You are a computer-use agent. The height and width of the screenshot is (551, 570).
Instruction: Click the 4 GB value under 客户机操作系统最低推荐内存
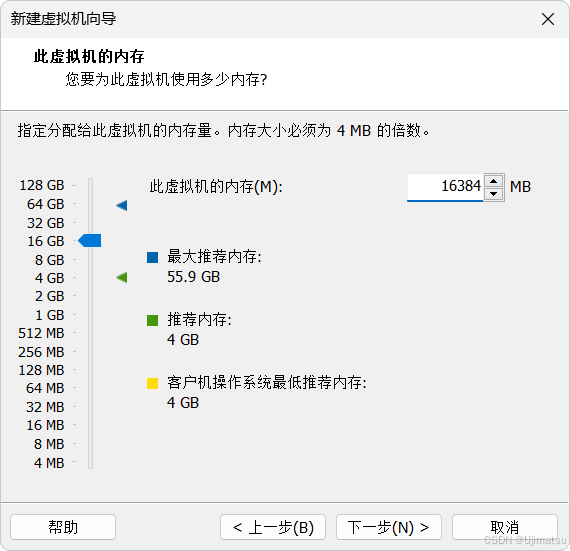(183, 403)
